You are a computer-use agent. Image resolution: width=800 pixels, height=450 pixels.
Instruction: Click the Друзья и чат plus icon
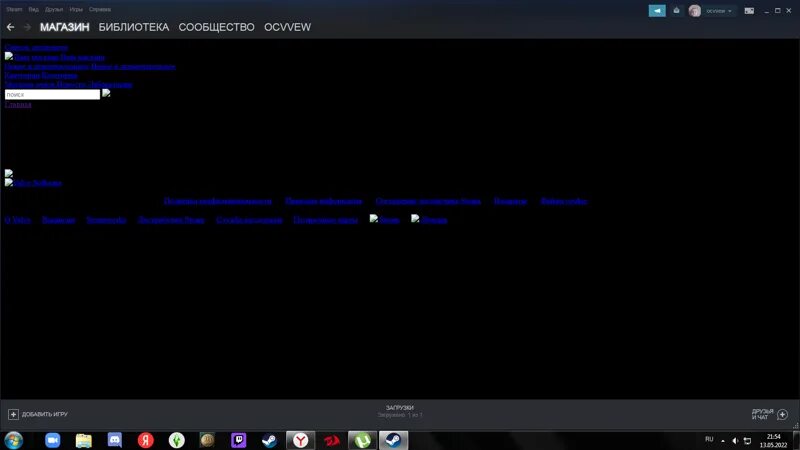(x=783, y=414)
